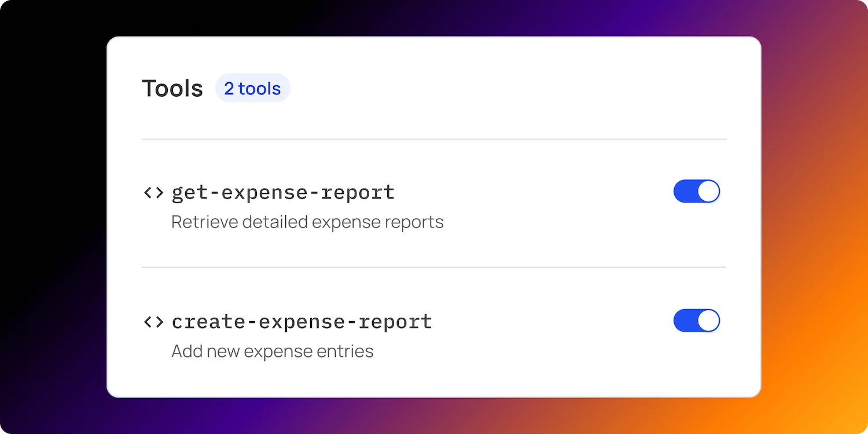Click the code brackets icon beside create-expense-report

[x=153, y=322]
